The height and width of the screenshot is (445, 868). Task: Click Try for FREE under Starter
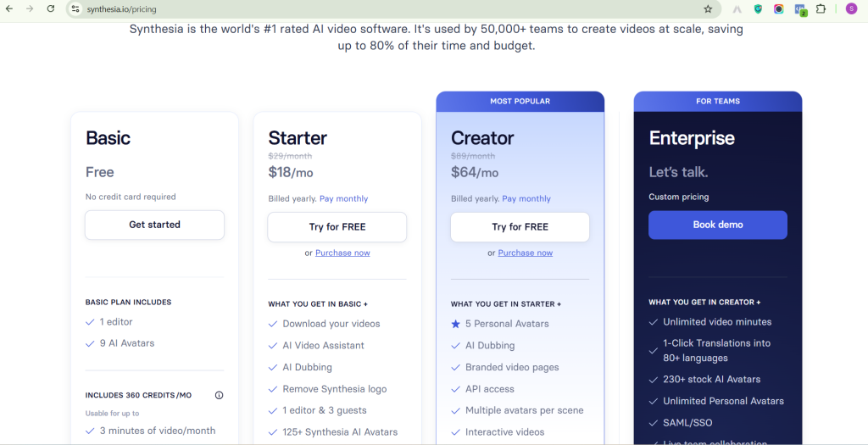click(x=337, y=226)
